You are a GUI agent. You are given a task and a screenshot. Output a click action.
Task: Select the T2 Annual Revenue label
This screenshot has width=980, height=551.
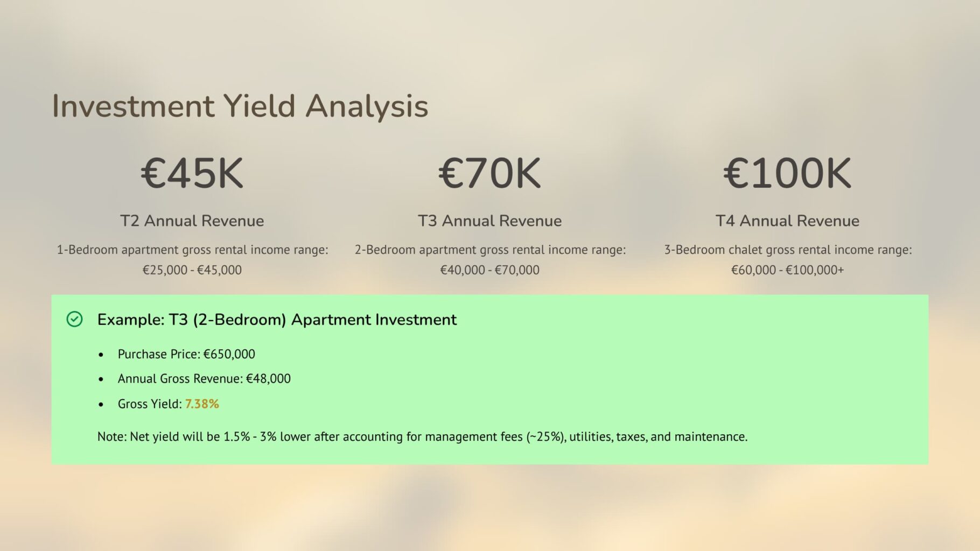192,221
